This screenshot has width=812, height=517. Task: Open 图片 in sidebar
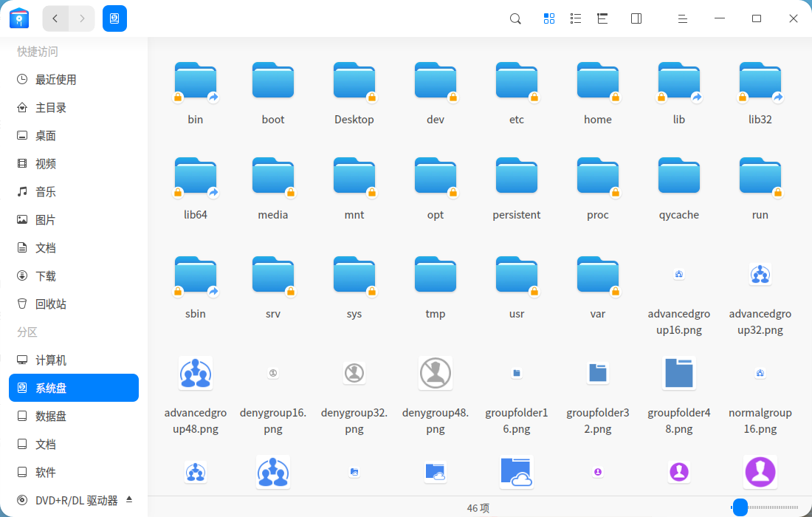[74, 219]
